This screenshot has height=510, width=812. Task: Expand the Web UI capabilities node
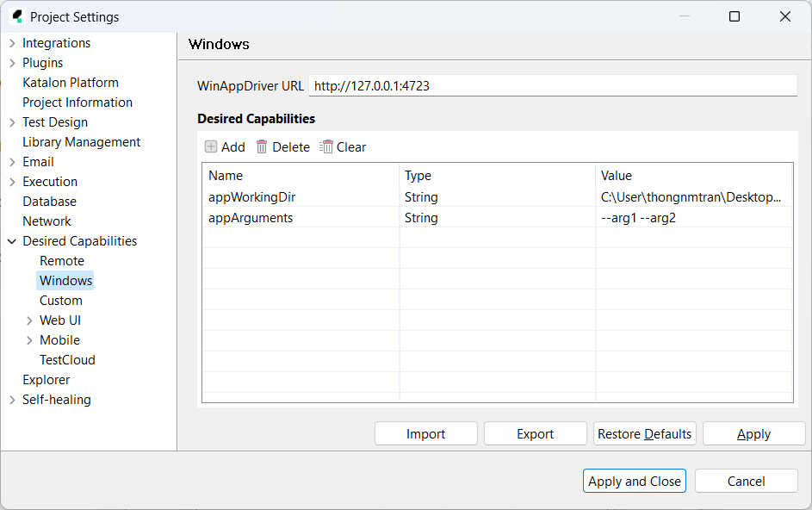tap(30, 320)
